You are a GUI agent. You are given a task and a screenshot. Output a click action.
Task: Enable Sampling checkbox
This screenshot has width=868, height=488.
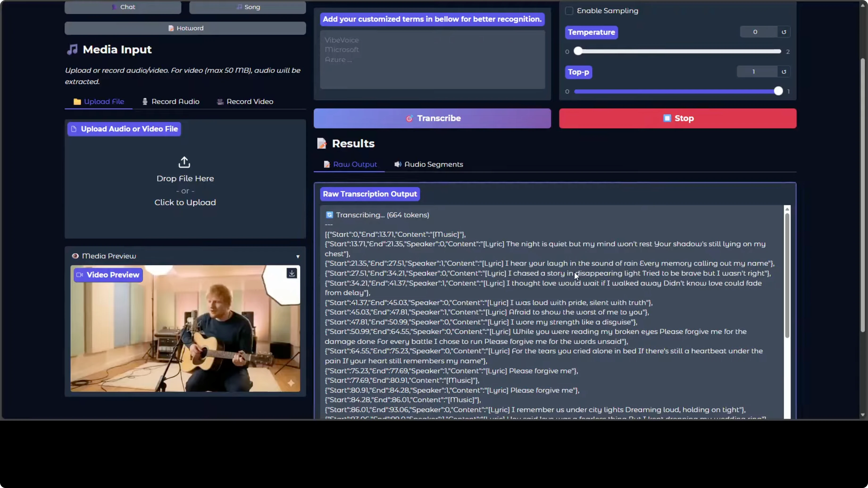tap(569, 11)
